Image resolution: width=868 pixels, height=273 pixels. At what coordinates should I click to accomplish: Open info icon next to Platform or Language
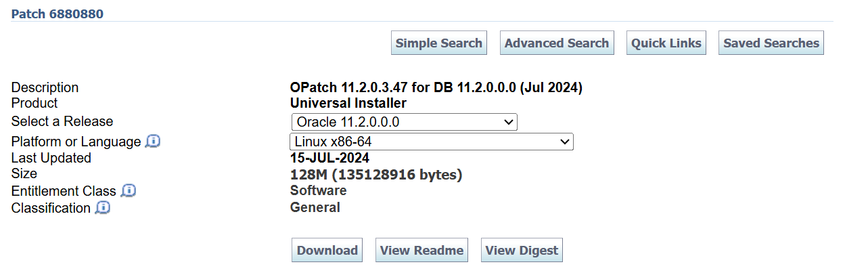(x=153, y=142)
